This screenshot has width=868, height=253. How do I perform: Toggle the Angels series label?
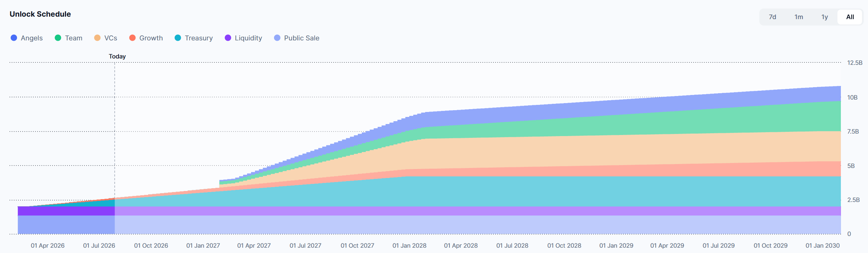32,38
